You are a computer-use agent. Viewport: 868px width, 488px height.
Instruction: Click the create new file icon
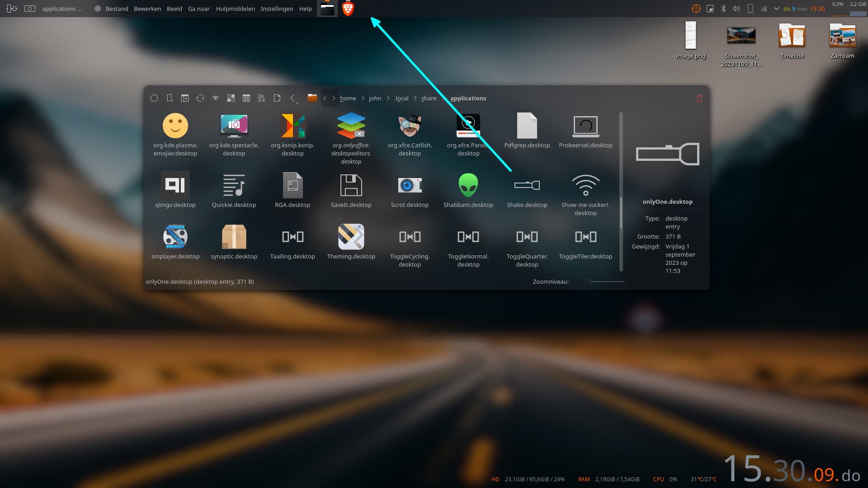point(277,98)
